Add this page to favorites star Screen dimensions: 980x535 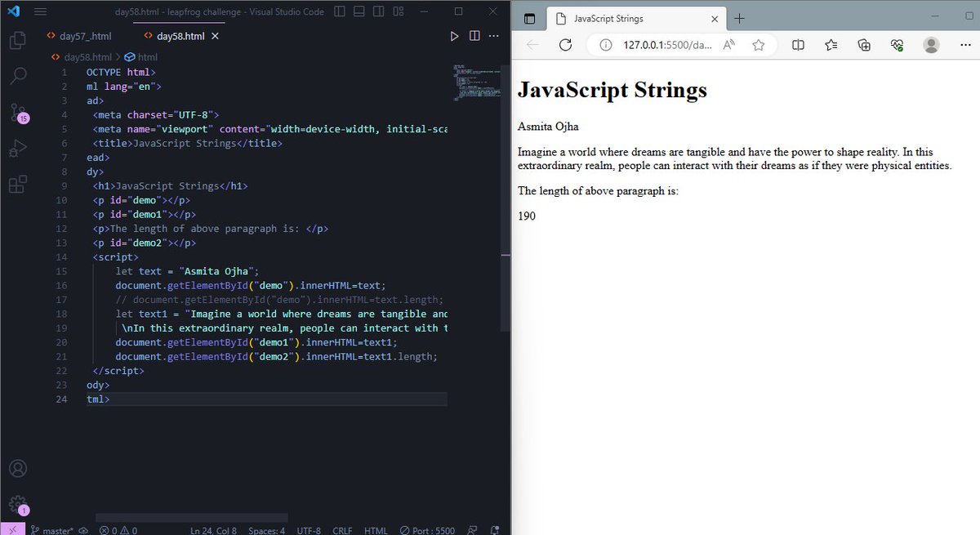[x=759, y=45]
